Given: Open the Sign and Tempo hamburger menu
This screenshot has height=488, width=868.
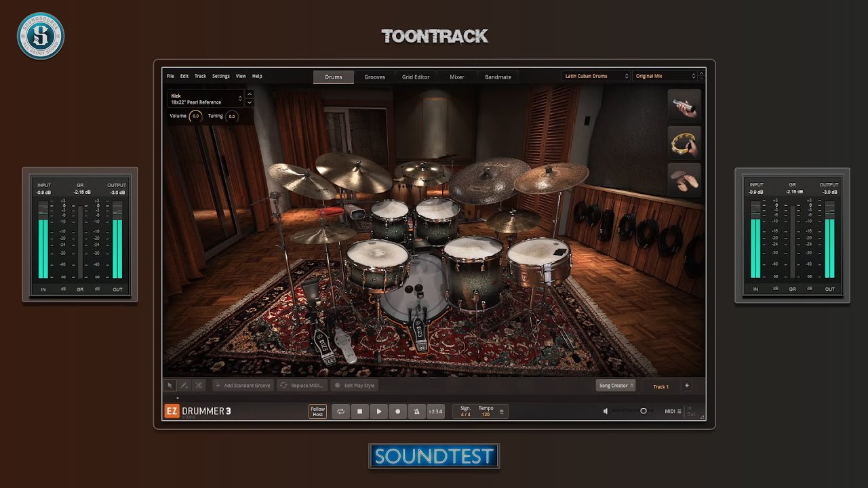Looking at the screenshot, I should pyautogui.click(x=501, y=411).
